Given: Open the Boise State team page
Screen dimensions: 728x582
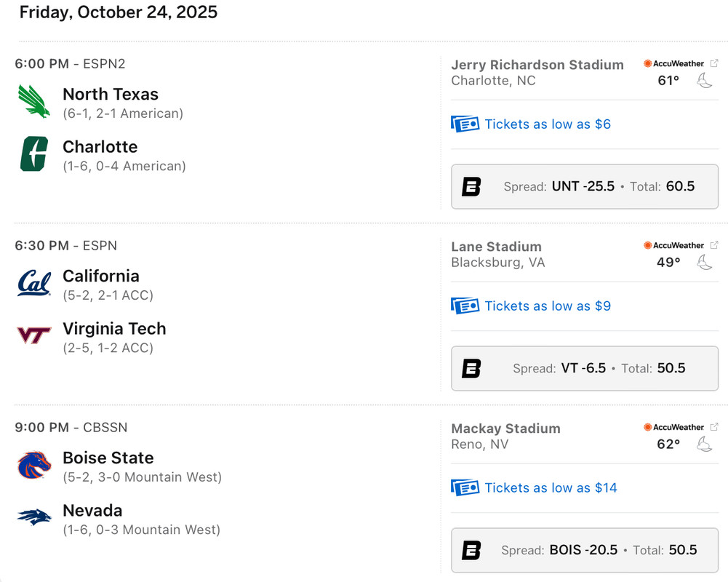Looking at the screenshot, I should pos(108,458).
